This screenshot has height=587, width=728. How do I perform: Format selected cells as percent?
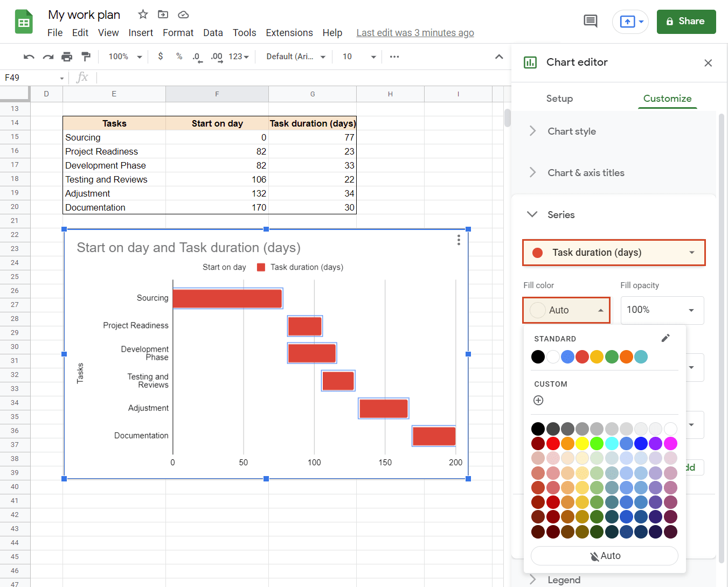coord(179,57)
